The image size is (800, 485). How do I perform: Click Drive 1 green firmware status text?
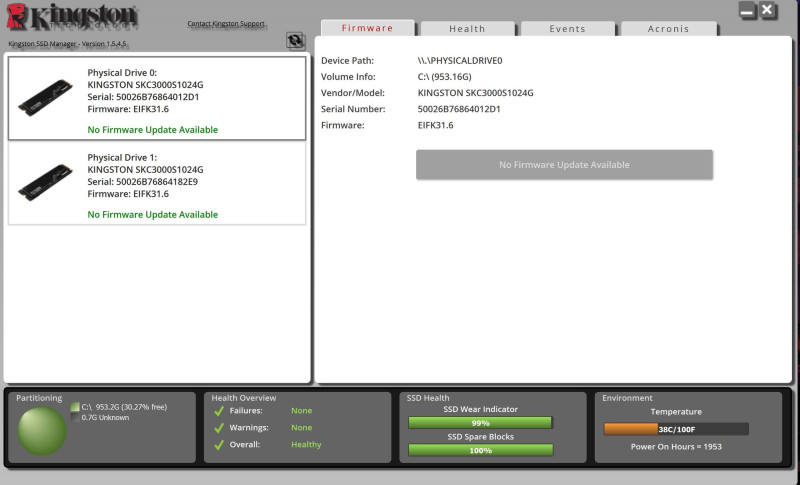click(153, 214)
